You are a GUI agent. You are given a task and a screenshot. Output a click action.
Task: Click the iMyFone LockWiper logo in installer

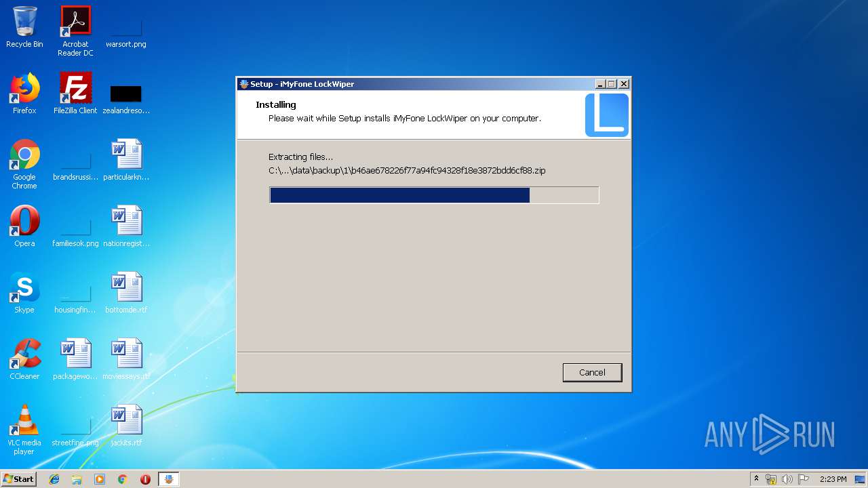pyautogui.click(x=607, y=115)
